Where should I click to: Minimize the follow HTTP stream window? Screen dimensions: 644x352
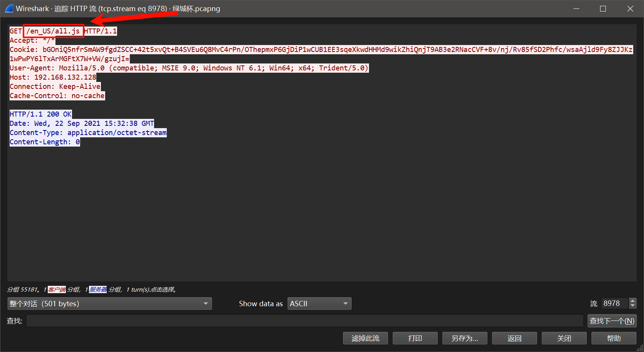(x=576, y=8)
